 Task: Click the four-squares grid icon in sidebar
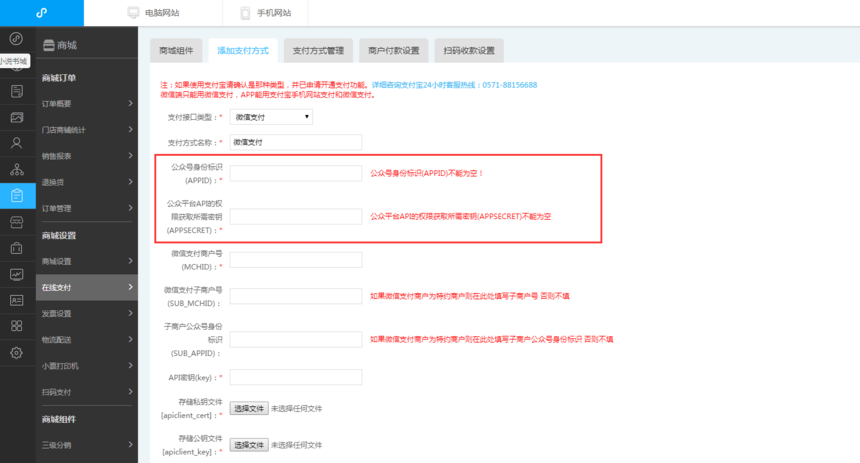pos(16,326)
